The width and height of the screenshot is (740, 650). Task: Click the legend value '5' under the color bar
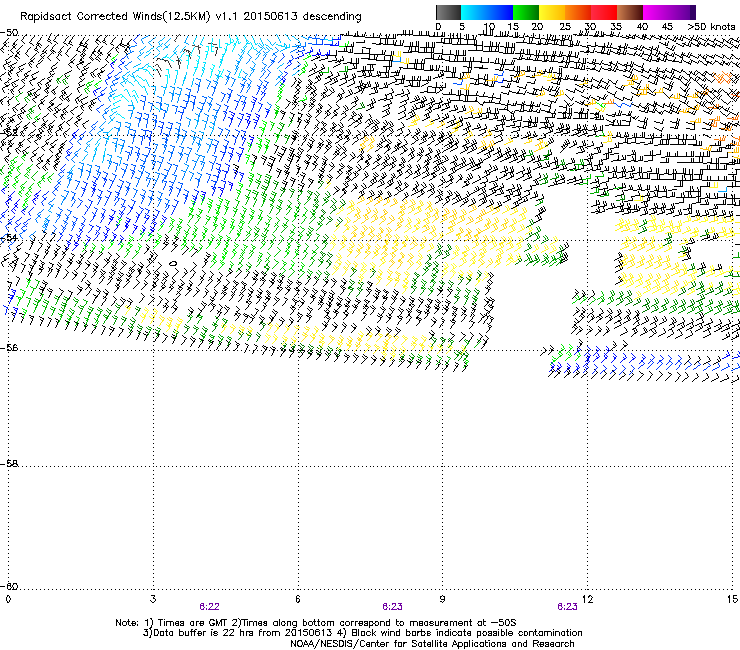[x=462, y=27]
